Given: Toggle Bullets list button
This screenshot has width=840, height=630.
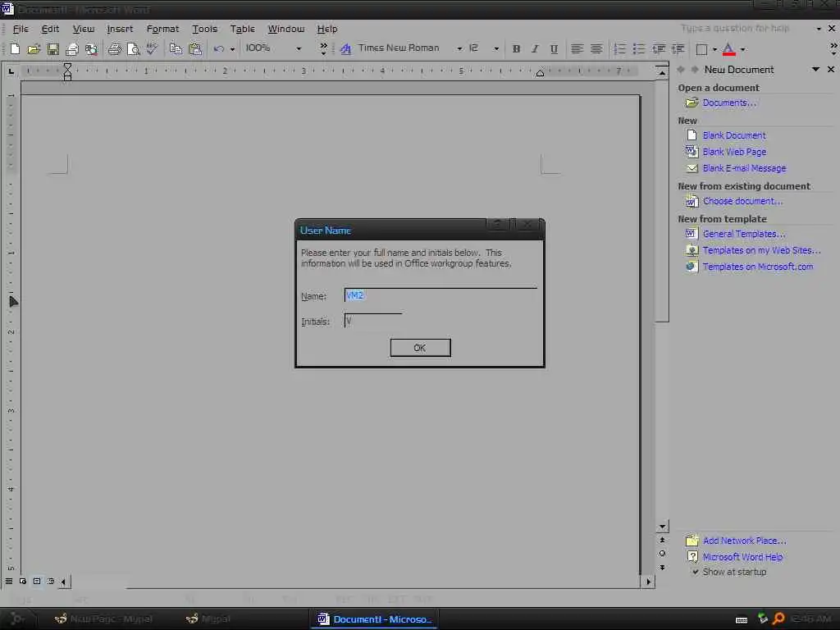Looking at the screenshot, I should pos(638,49).
